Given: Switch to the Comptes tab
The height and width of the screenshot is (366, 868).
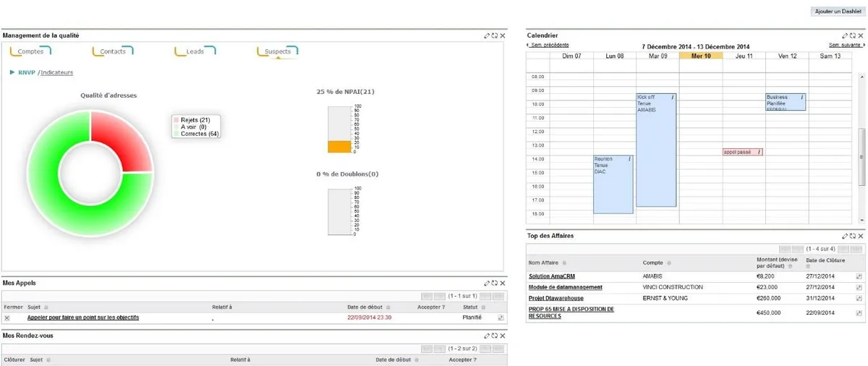Looking at the screenshot, I should tap(30, 51).
